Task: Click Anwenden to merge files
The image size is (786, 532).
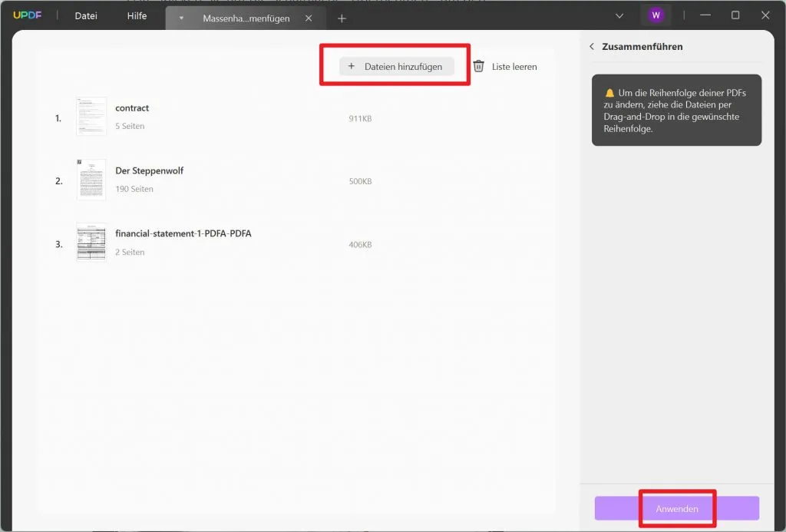Action: [677, 508]
